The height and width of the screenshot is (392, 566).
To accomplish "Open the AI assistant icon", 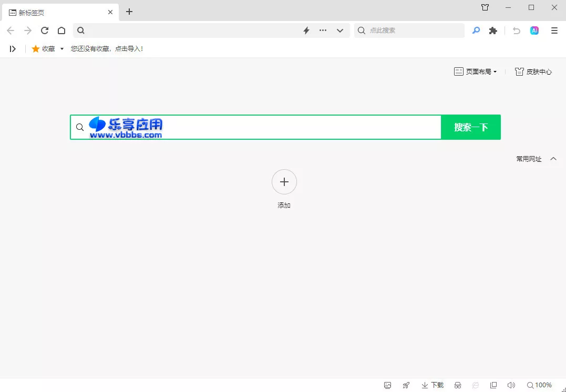I will pos(534,30).
